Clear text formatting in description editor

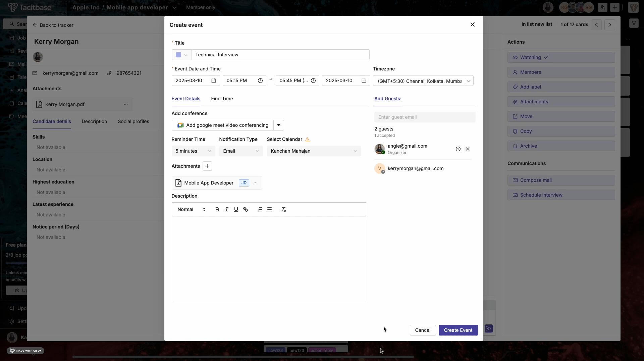click(283, 209)
